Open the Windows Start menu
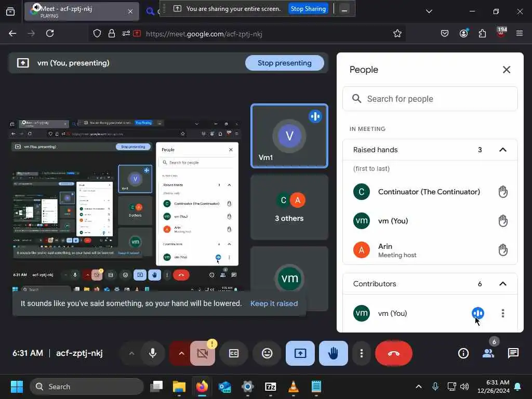This screenshot has width=532, height=399. click(17, 387)
